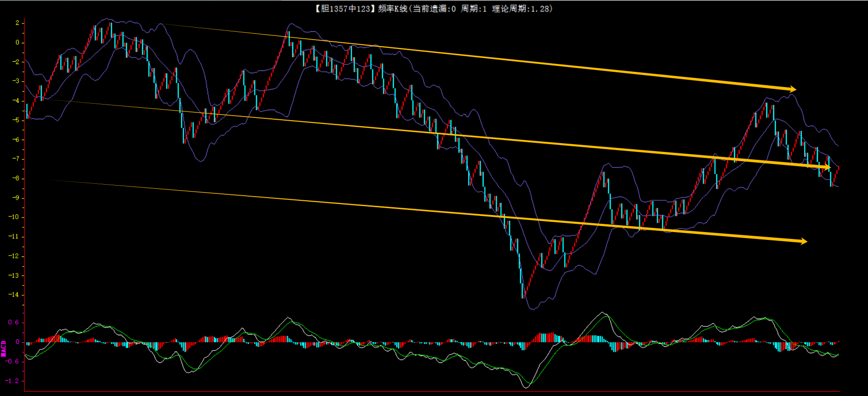This screenshot has height=396, width=868.
Task: Click the arrowhead of the middle orange trendline
Action: (827, 167)
